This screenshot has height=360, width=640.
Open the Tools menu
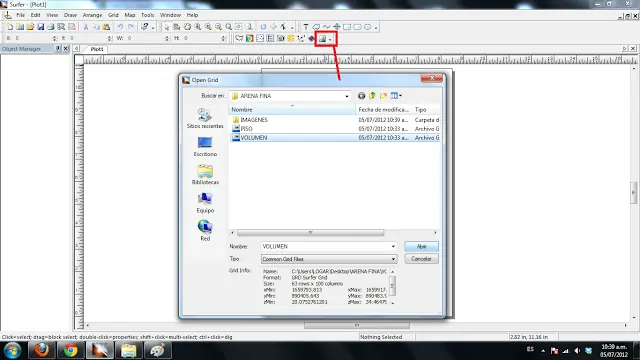(x=147, y=15)
